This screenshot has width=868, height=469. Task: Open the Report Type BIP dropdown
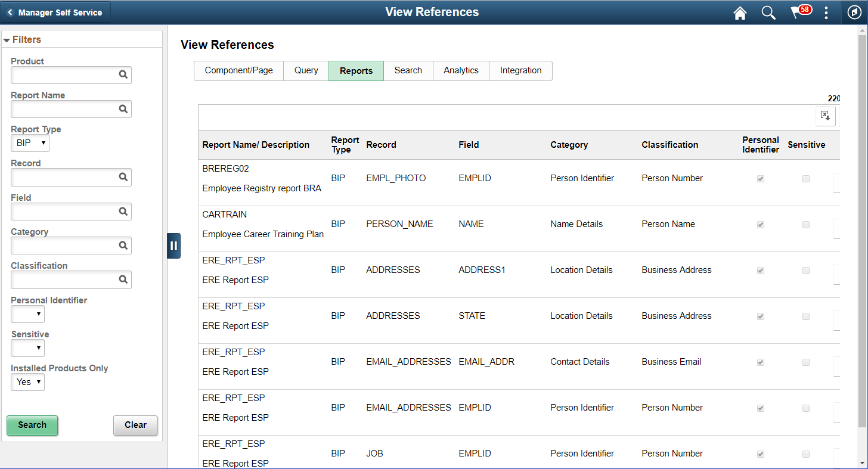(30, 143)
